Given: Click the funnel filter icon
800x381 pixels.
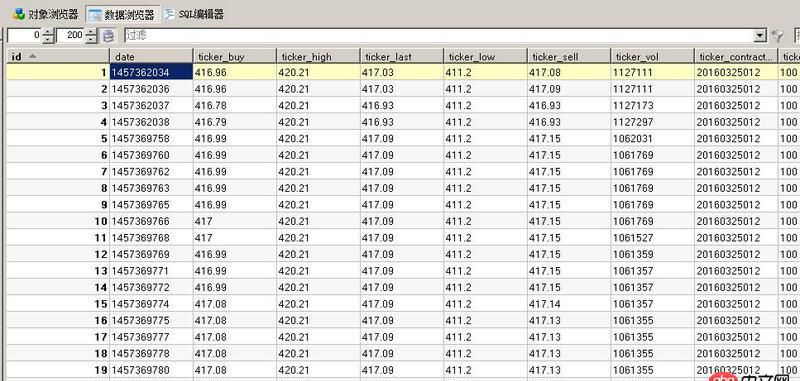Looking at the screenshot, I should pos(777,36).
